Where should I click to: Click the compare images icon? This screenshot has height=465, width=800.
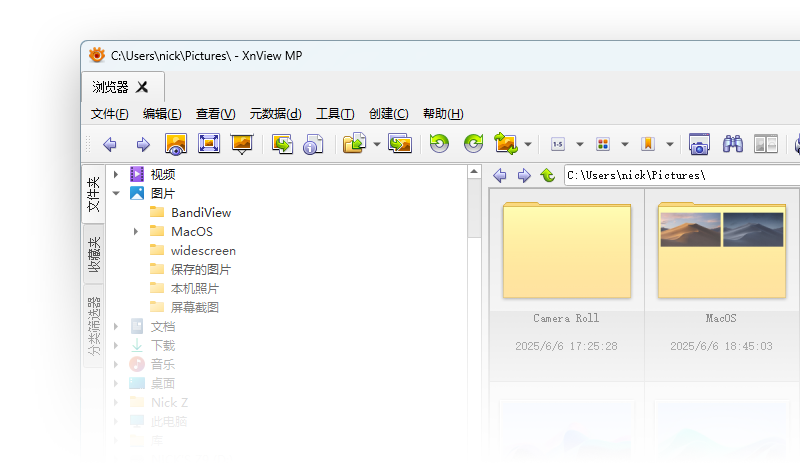766,144
